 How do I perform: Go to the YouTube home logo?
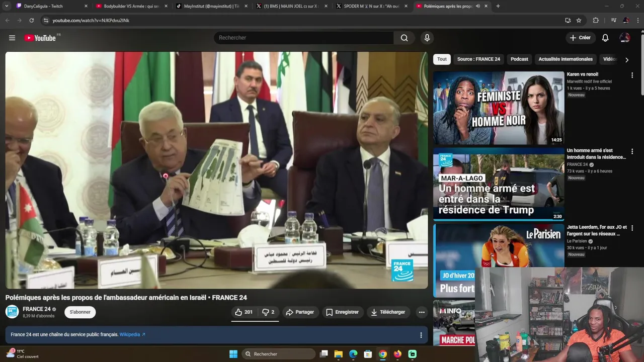coord(40,38)
